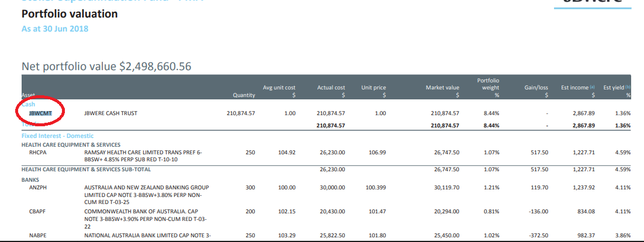Click the Net portfolio value amount line
This screenshot has height=242, width=644.
(106, 67)
